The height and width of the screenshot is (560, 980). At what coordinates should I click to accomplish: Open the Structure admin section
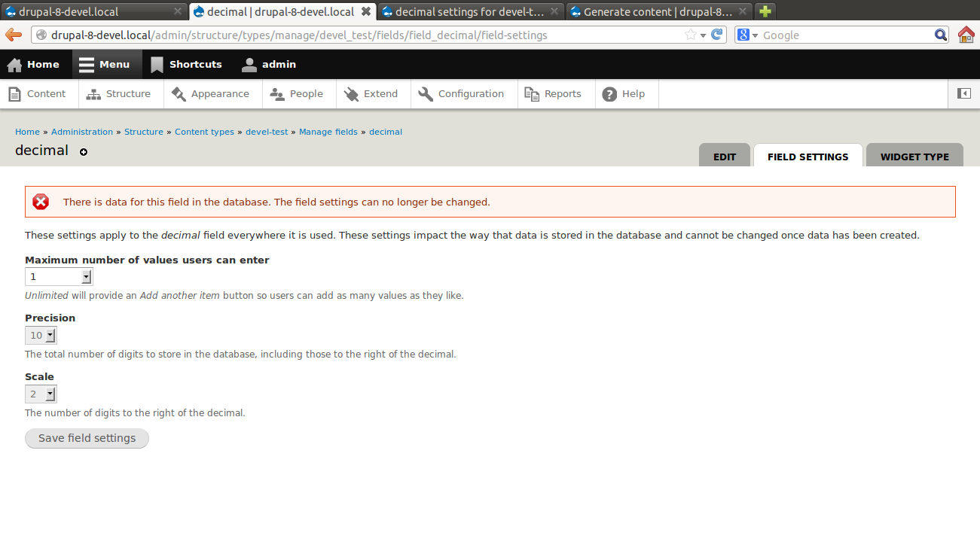(121, 93)
